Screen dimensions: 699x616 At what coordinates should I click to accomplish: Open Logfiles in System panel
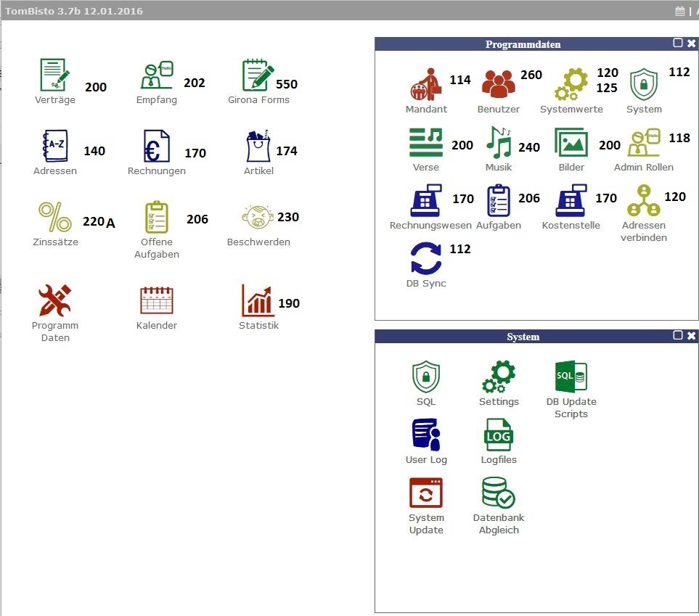tap(499, 436)
